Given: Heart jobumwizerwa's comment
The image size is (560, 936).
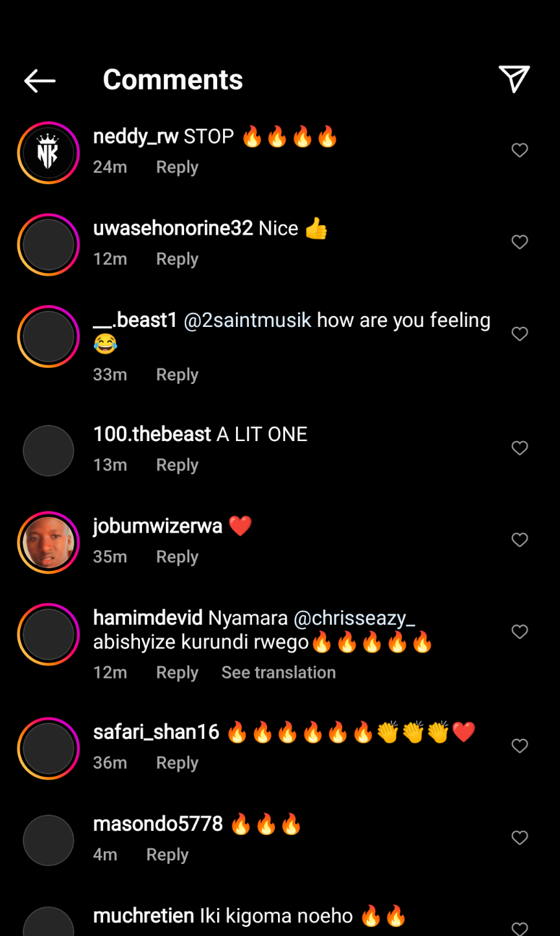Looking at the screenshot, I should coord(520,540).
